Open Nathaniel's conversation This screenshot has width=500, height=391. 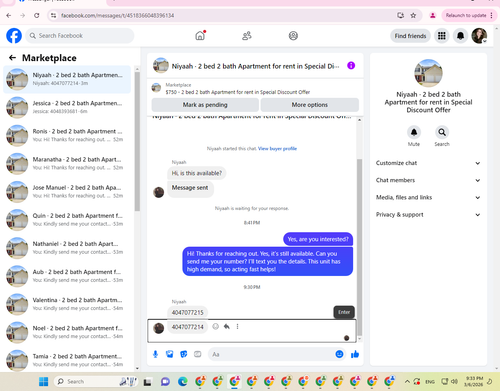click(x=67, y=248)
